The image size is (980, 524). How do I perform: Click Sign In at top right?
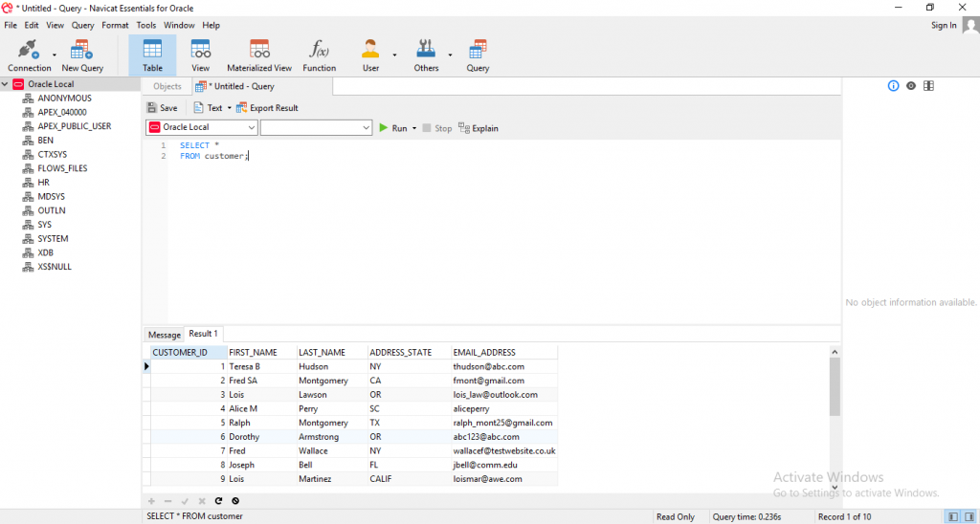(944, 25)
